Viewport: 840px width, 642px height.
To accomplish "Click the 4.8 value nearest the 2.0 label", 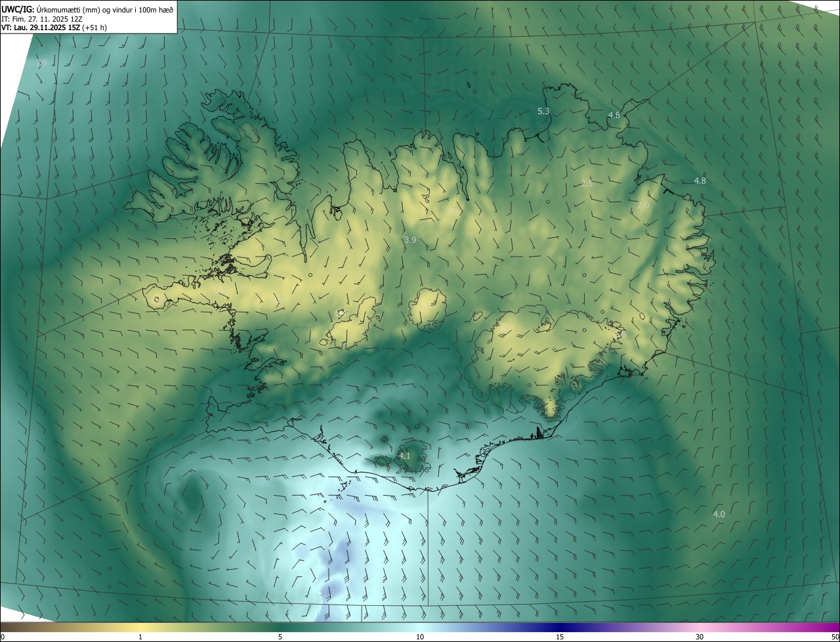I will click(x=700, y=181).
